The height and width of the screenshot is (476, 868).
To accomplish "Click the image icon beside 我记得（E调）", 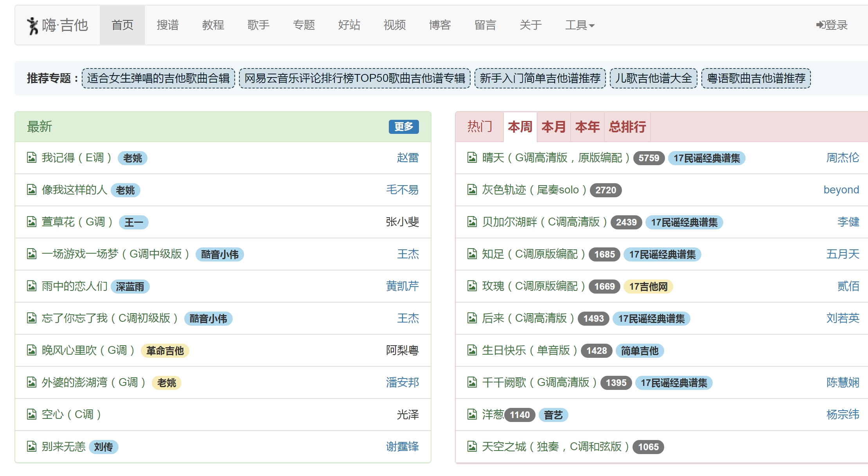I will [31, 158].
